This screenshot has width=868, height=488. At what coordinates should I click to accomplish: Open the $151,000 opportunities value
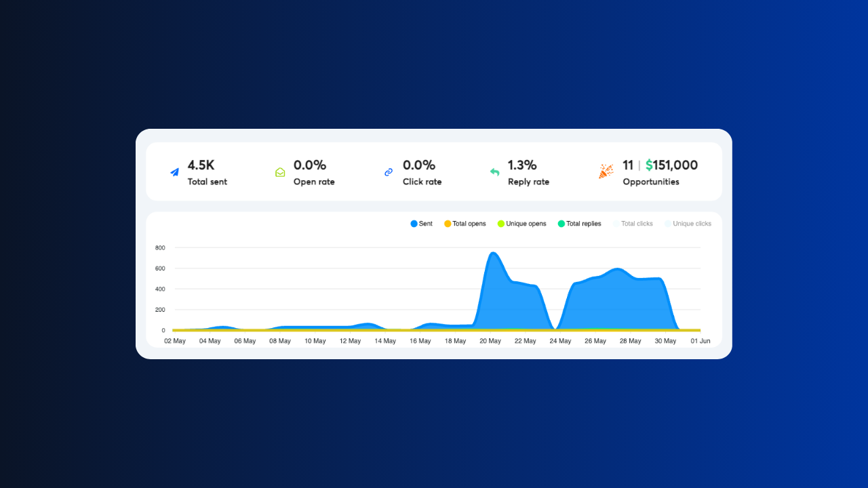tap(671, 165)
